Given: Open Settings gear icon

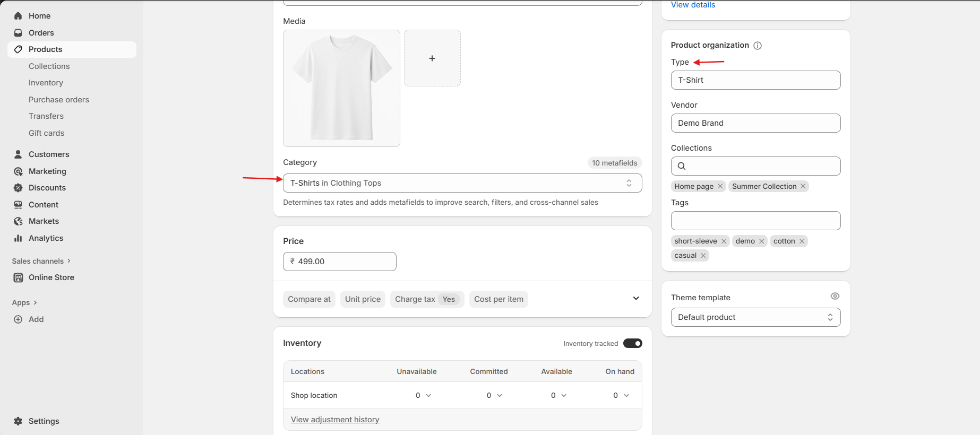Looking at the screenshot, I should 18,421.
